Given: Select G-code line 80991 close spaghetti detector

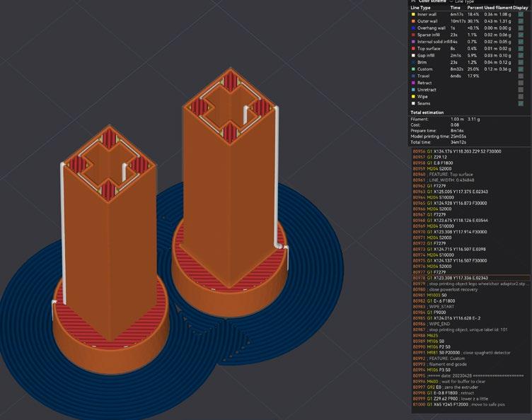Looking at the screenshot, I should point(470,353).
